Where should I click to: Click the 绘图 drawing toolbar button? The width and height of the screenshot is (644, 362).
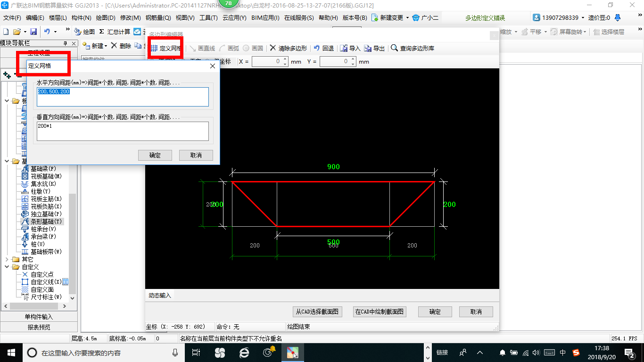pos(85,32)
